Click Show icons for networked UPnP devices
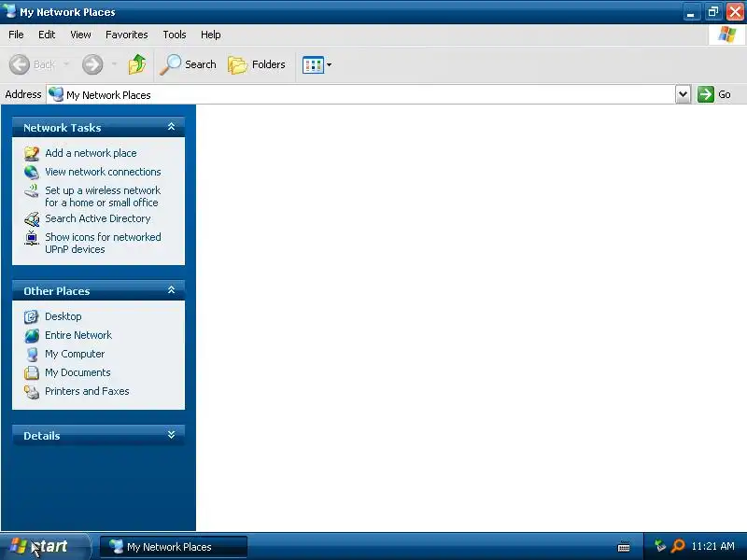Viewport: 747px width, 560px height. [x=103, y=244]
